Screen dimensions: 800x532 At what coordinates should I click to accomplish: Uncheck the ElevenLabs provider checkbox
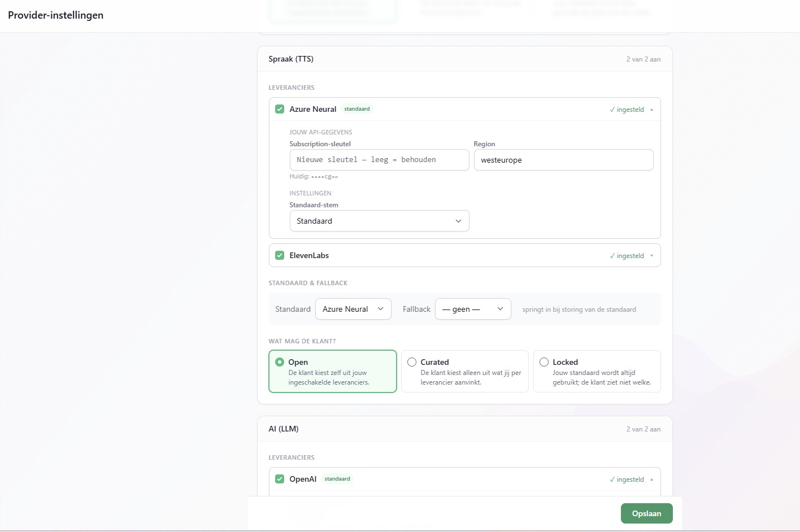pos(280,255)
